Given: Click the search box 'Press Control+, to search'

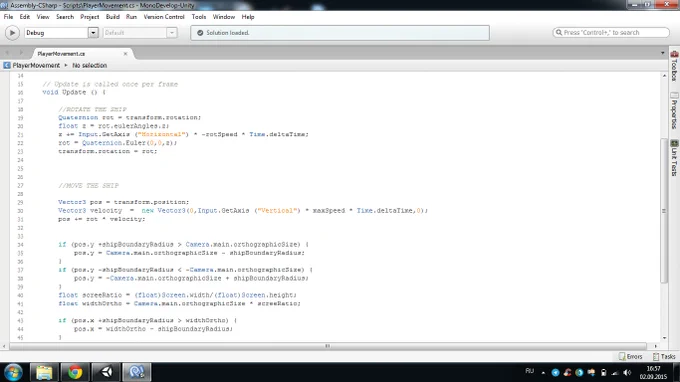Looking at the screenshot, I should 611,33.
